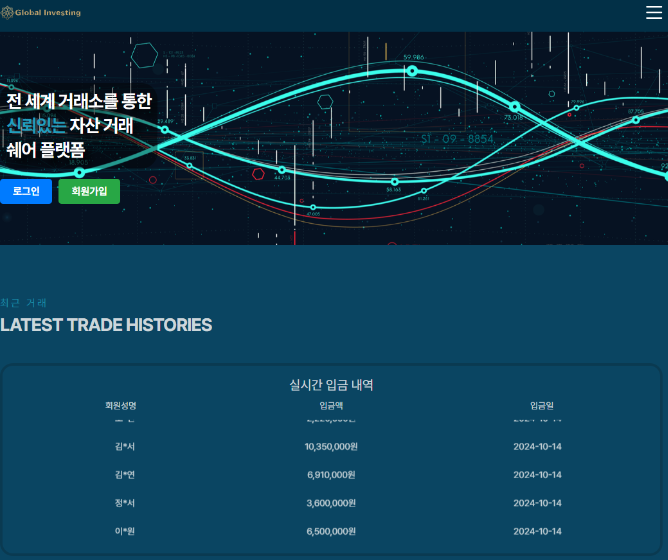Click the date in the 이*원 row

[537, 531]
